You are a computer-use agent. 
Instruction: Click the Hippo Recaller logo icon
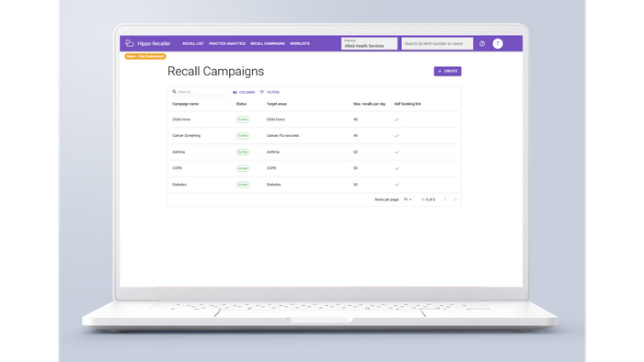click(x=130, y=43)
